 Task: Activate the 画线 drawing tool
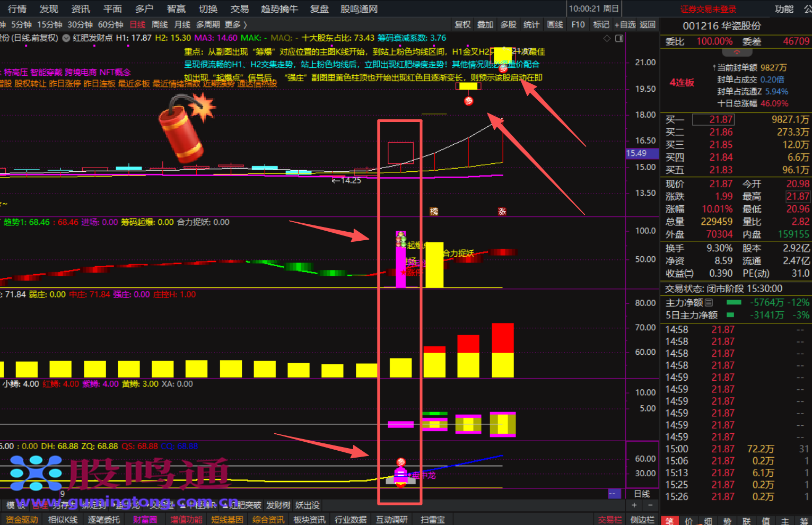click(x=555, y=24)
